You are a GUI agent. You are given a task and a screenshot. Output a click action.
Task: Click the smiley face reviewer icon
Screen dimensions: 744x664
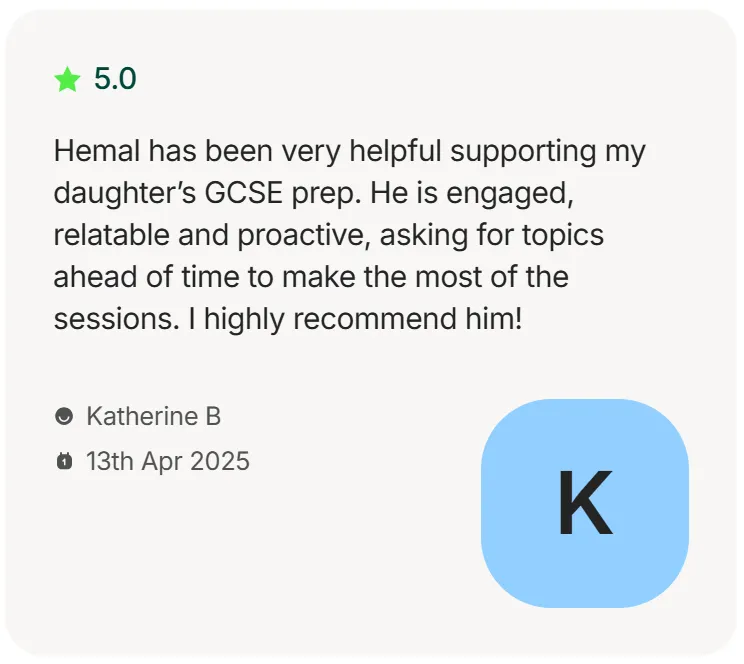click(64, 416)
